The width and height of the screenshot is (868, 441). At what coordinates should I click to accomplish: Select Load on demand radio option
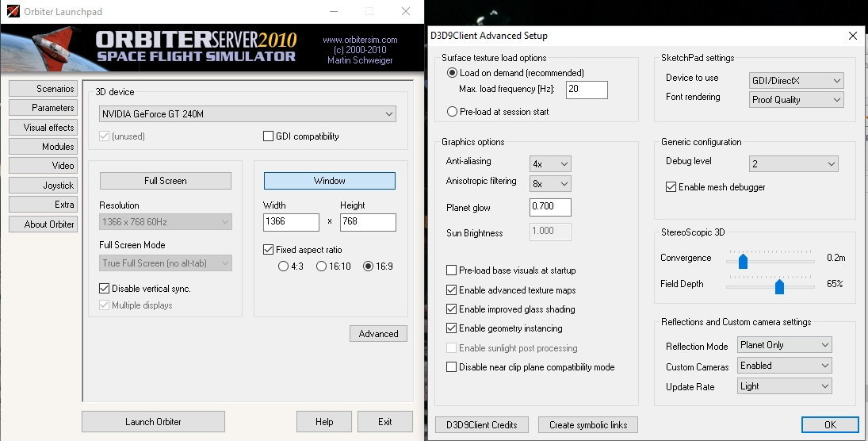[453, 73]
